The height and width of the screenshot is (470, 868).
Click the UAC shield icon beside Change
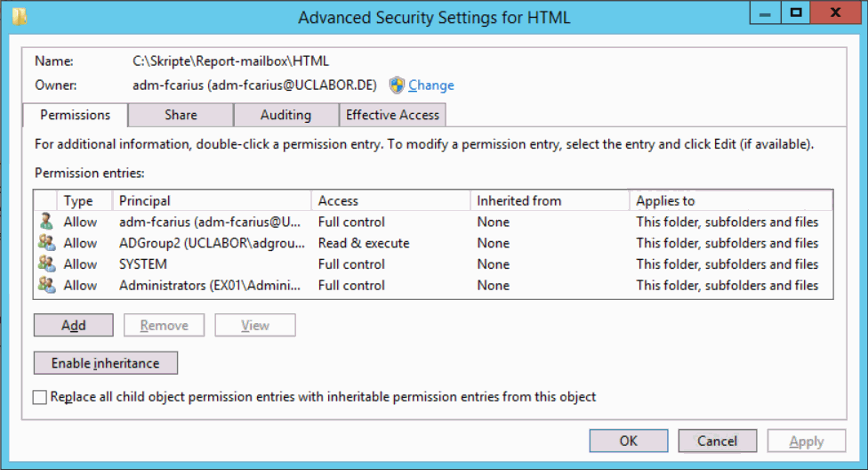397,85
